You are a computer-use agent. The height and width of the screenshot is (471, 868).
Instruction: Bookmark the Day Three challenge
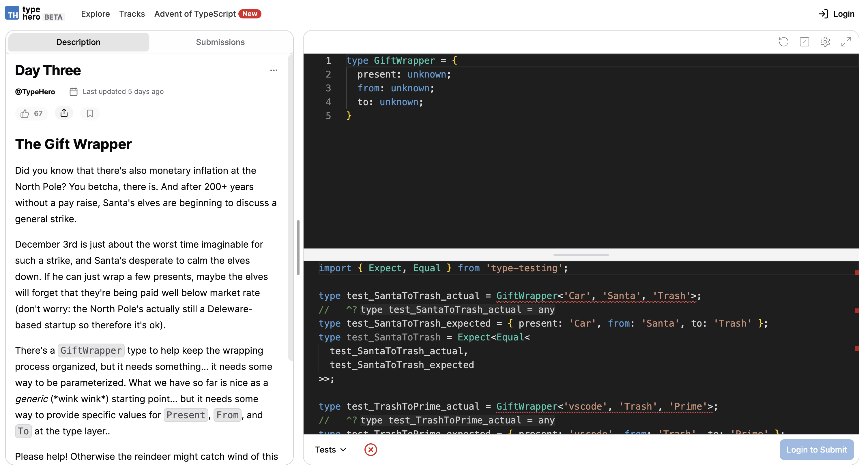90,113
